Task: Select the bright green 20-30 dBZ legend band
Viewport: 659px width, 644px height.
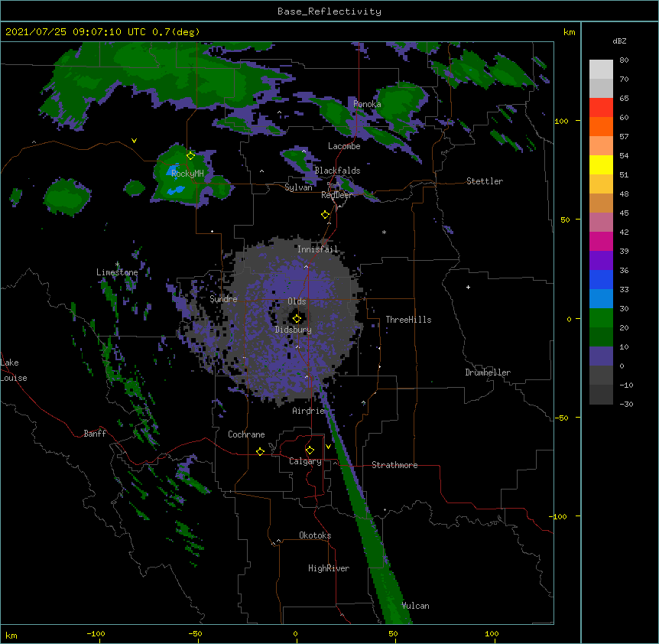Action: [601, 318]
